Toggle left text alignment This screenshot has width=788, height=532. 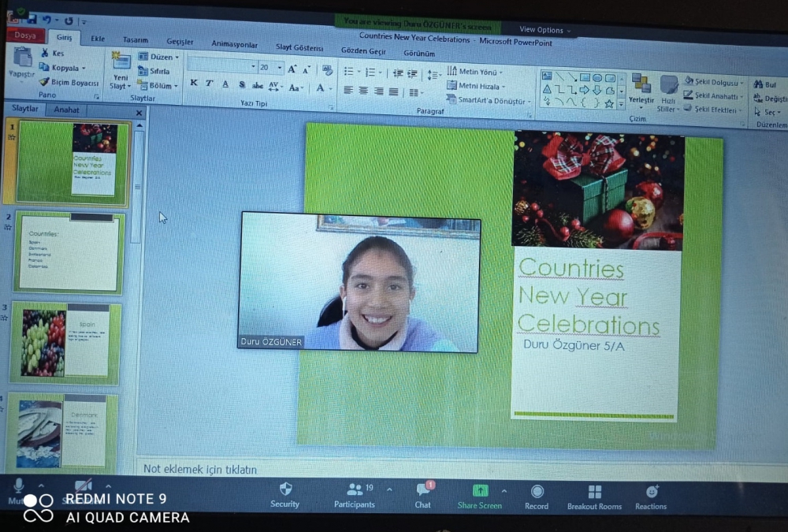click(x=348, y=91)
